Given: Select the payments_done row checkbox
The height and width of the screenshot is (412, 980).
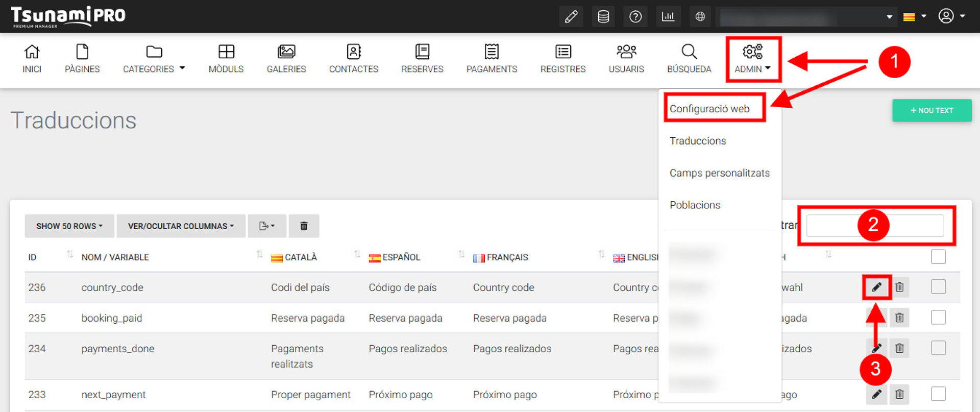Looking at the screenshot, I should 938,348.
